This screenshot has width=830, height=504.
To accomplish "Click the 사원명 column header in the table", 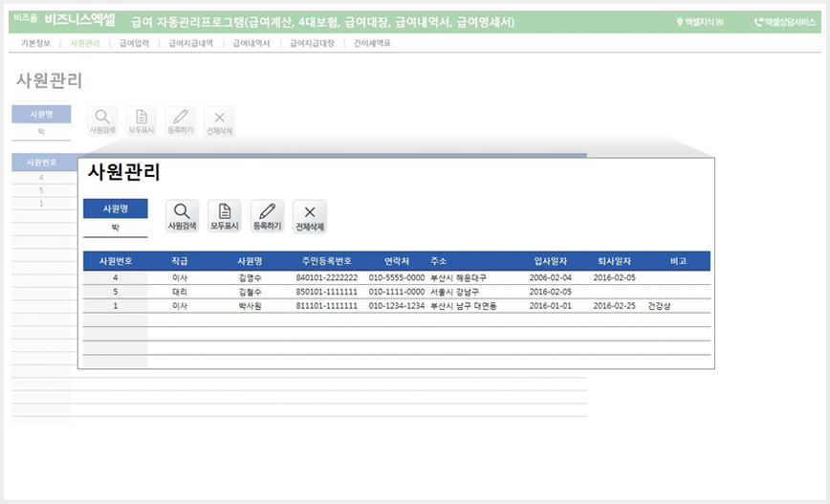I will pos(250,261).
